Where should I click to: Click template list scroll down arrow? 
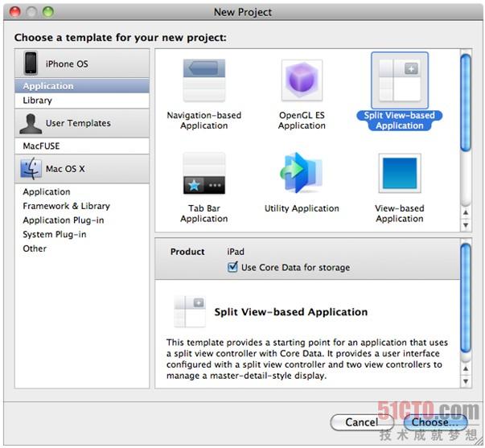[466, 225]
